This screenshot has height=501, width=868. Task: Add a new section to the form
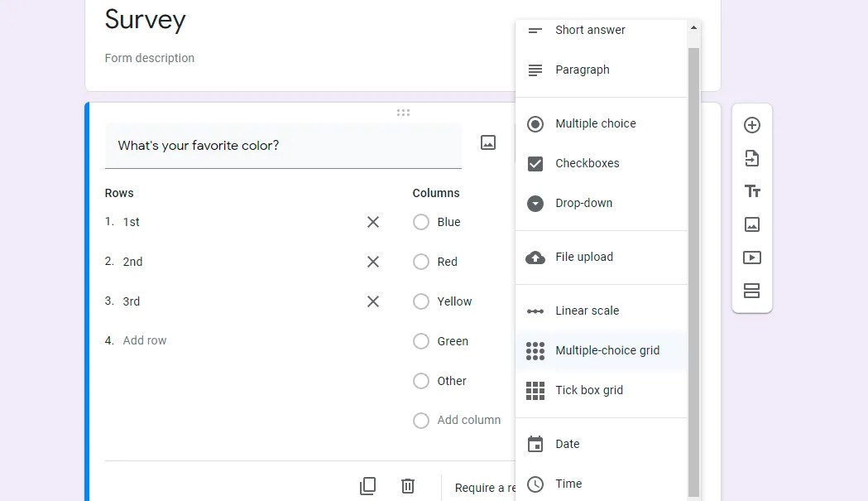752,291
